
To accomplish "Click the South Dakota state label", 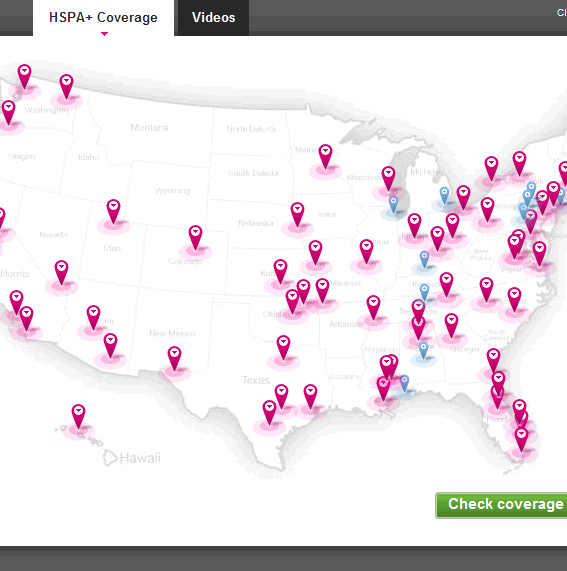I will tap(253, 173).
